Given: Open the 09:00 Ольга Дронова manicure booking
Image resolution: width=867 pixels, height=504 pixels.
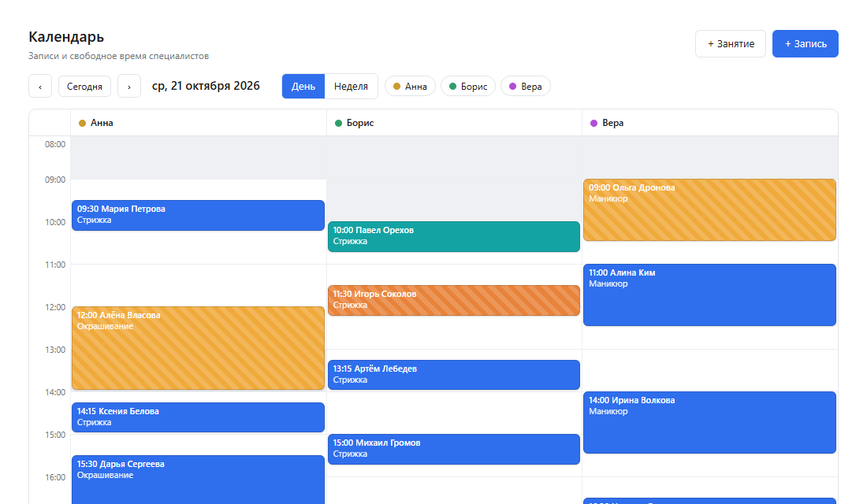Looking at the screenshot, I should tap(709, 210).
